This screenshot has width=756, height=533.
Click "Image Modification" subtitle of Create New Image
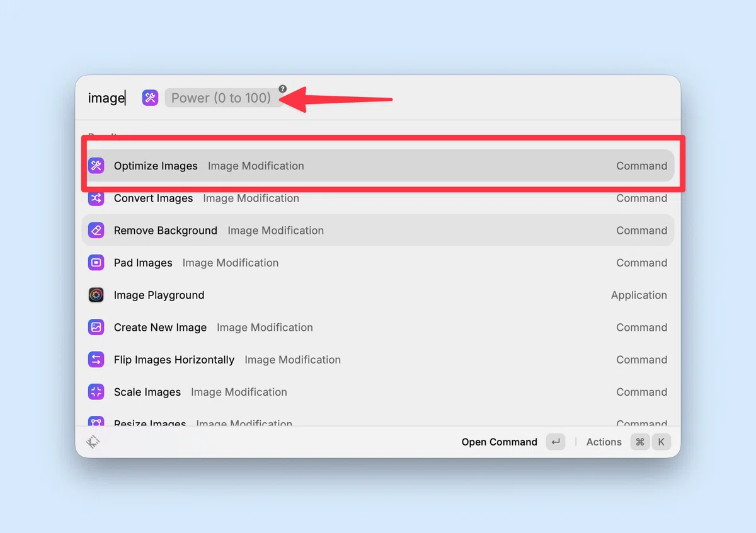click(x=265, y=328)
